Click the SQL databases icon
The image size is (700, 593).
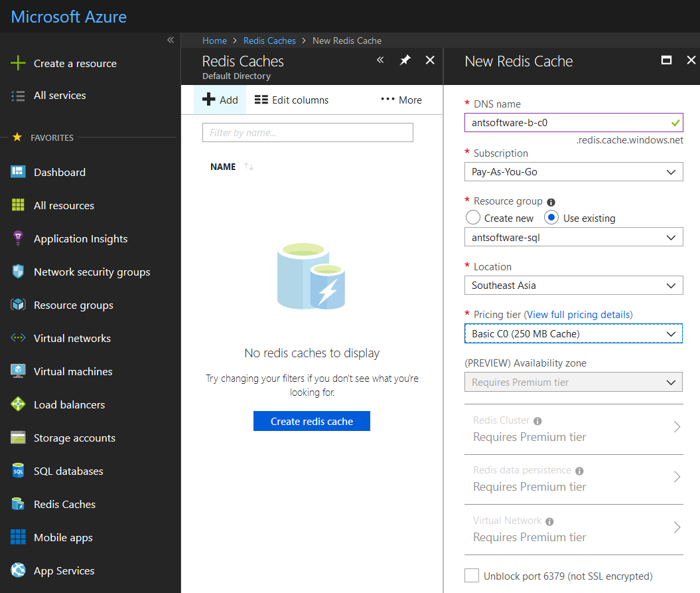click(x=18, y=471)
